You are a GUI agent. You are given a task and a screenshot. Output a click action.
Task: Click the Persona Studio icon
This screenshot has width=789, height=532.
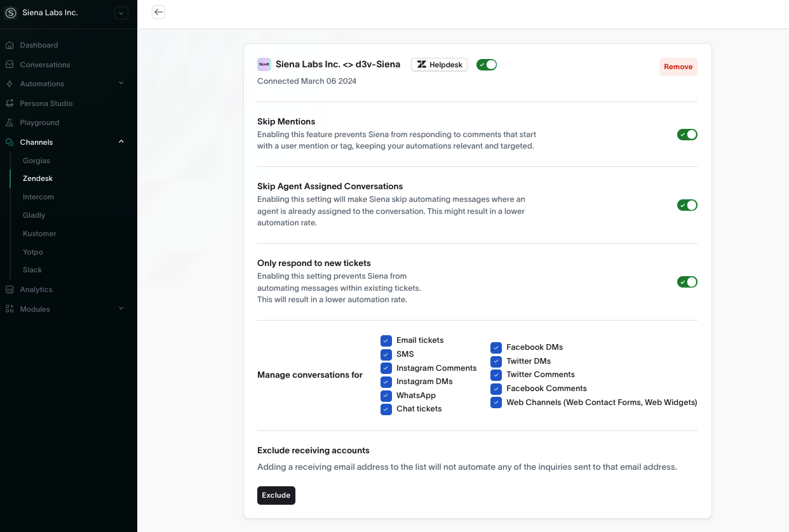pyautogui.click(x=10, y=103)
